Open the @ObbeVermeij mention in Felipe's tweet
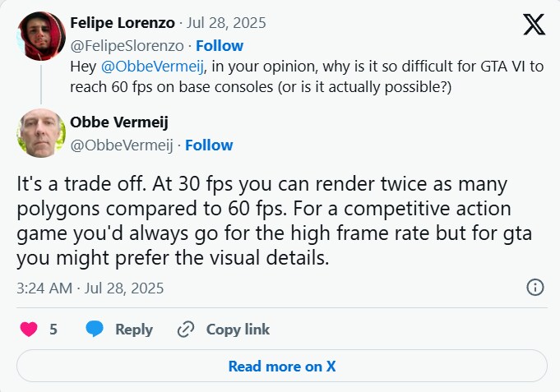560x392 pixels. pos(152,67)
